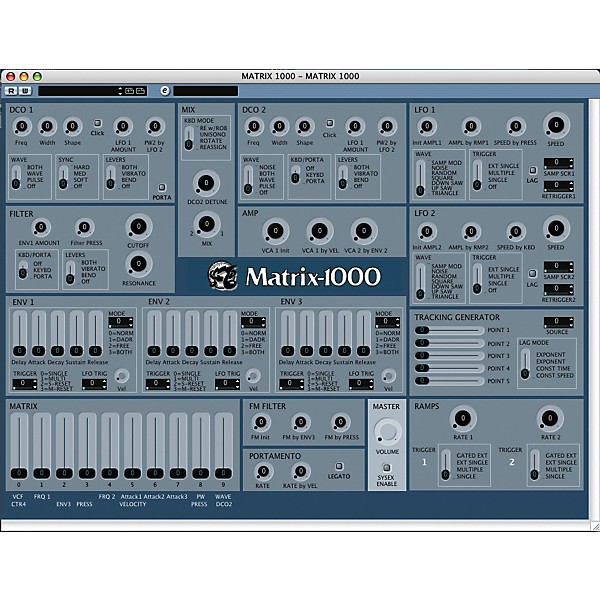Image resolution: width=600 pixels, height=600 pixels.
Task: Click the ENV 1 Delay slider
Action: tap(20, 333)
